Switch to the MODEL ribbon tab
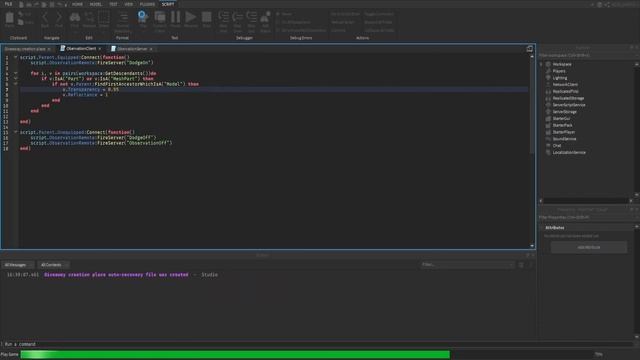This screenshot has height=360, width=640. [x=96, y=4]
